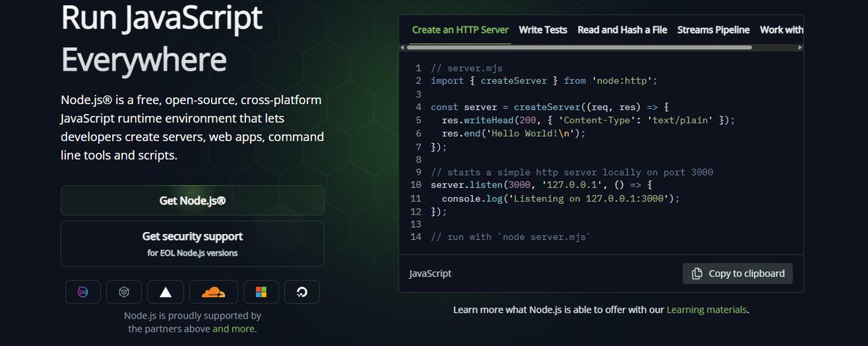Follow the 'and more.' partners link
This screenshot has width=868, height=346.
click(x=234, y=329)
